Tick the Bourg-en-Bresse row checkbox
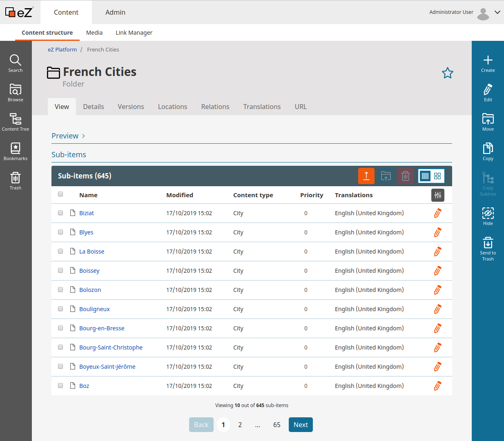The height and width of the screenshot is (441, 504). [60, 328]
